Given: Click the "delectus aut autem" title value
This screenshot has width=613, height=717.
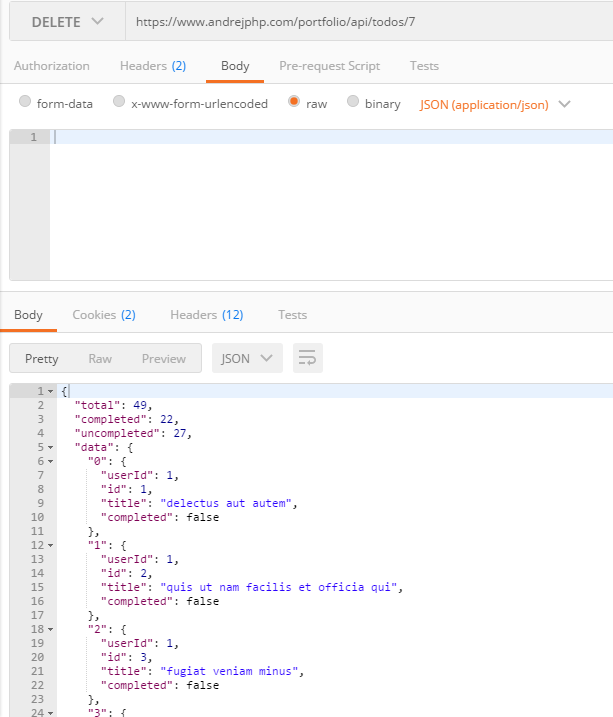Looking at the screenshot, I should (x=226, y=503).
